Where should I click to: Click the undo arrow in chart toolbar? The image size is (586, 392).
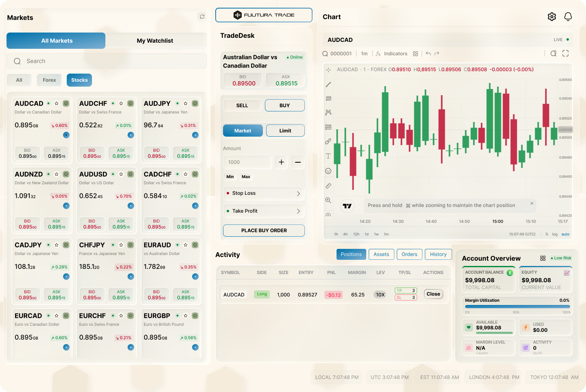(428, 53)
